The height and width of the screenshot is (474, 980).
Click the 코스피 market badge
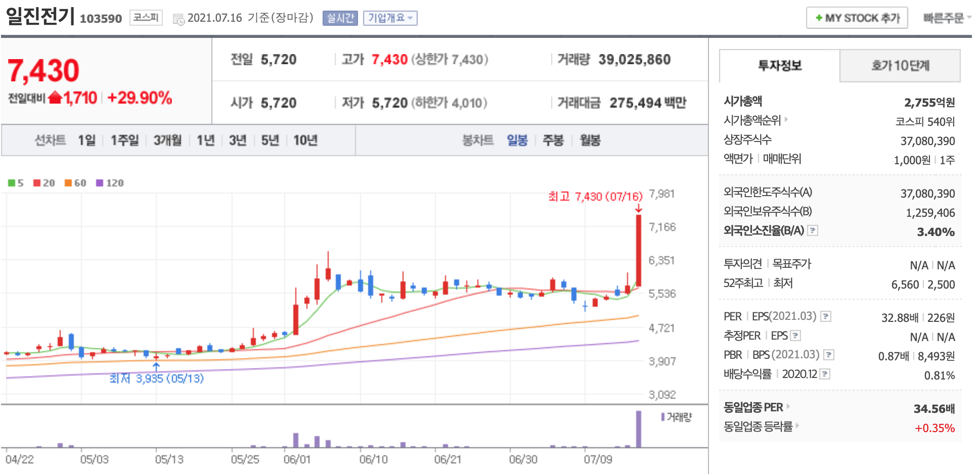click(146, 18)
